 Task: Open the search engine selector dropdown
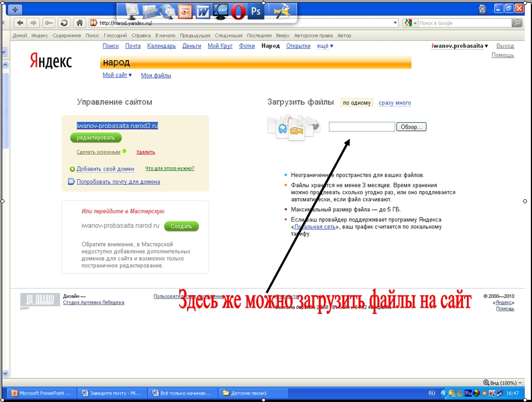(x=410, y=23)
